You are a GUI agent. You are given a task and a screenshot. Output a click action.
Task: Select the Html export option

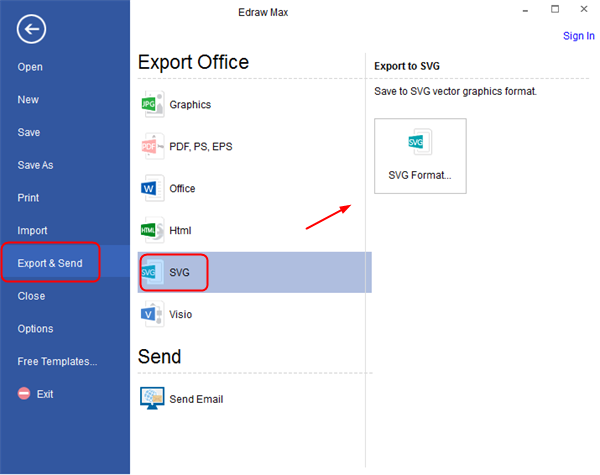click(x=180, y=230)
